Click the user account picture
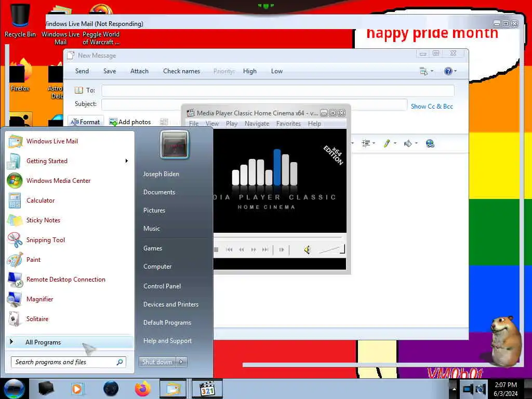 coord(174,144)
